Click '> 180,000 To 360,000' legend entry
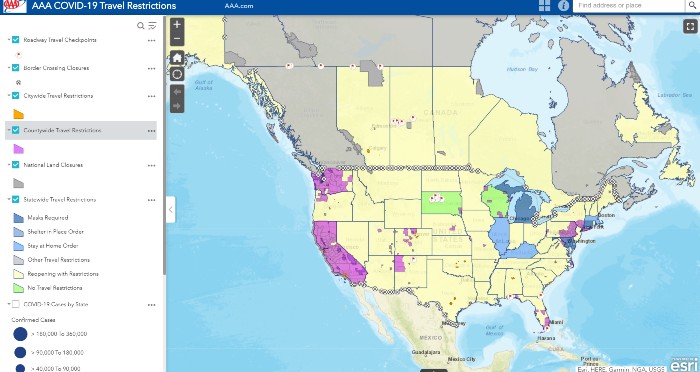This screenshot has height=372, width=700. point(59,334)
